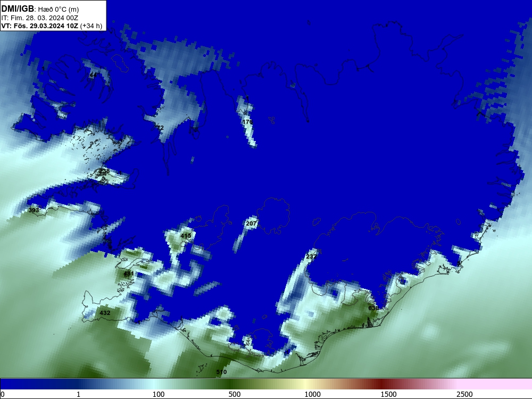Viewport: 532px width, 399px height.
Task: Click the map value 415
Action: 186,236
